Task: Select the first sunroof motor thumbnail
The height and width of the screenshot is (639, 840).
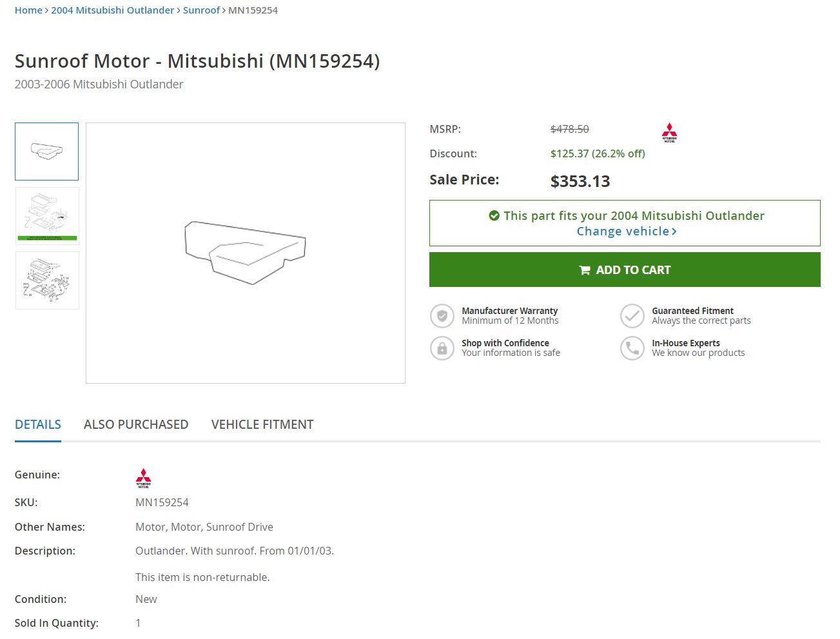Action: pyautogui.click(x=47, y=152)
